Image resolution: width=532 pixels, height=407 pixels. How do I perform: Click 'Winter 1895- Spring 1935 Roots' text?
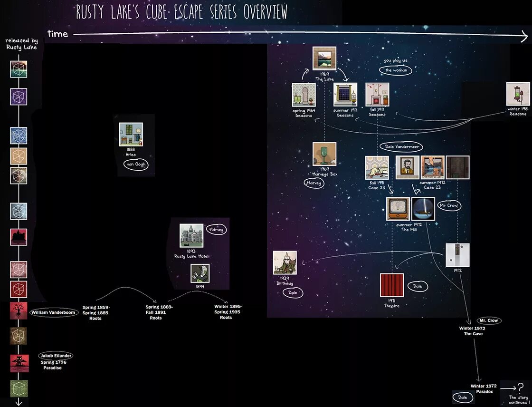228,312
